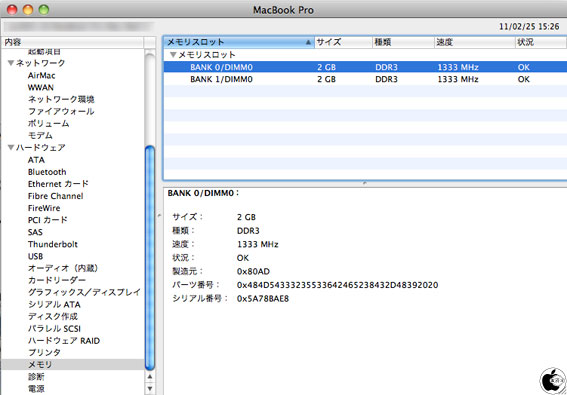The image size is (567, 395).
Task: Open オーディオ（内蔵） entry
Action: point(64,268)
